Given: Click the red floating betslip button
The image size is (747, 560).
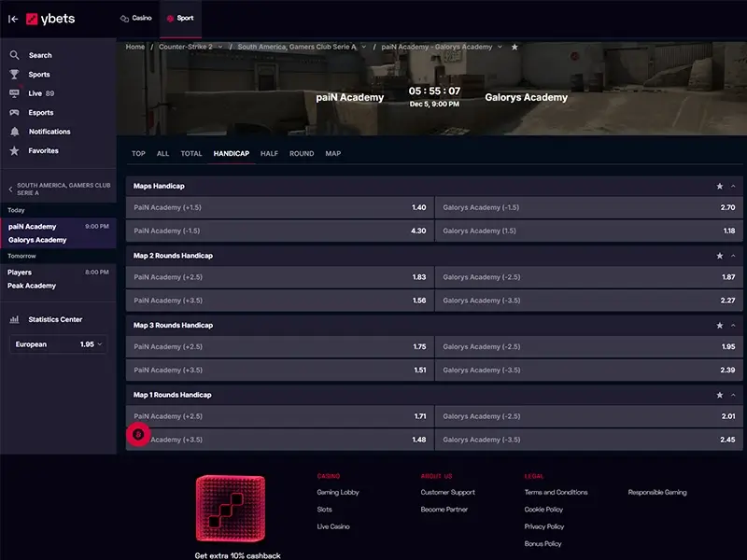Looking at the screenshot, I should click(x=138, y=434).
